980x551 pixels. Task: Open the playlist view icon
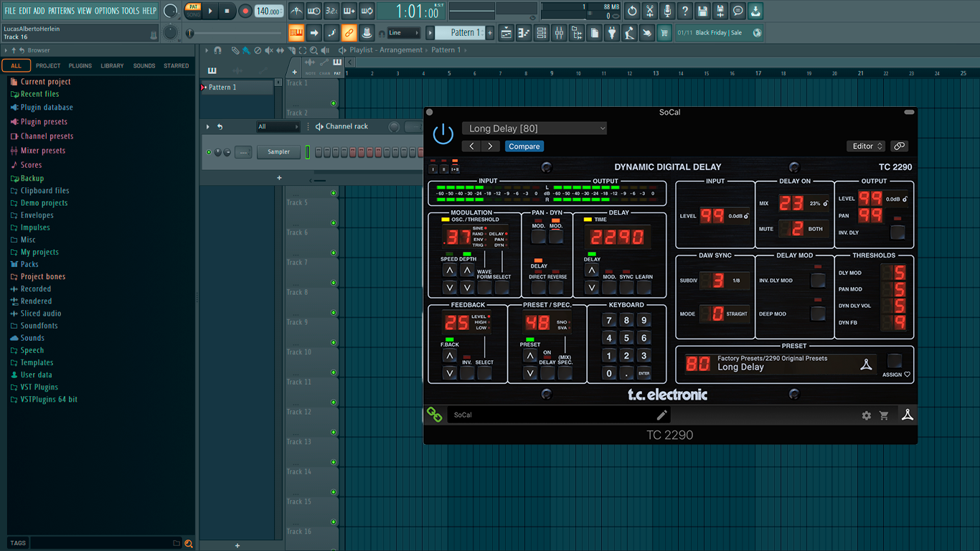(507, 33)
